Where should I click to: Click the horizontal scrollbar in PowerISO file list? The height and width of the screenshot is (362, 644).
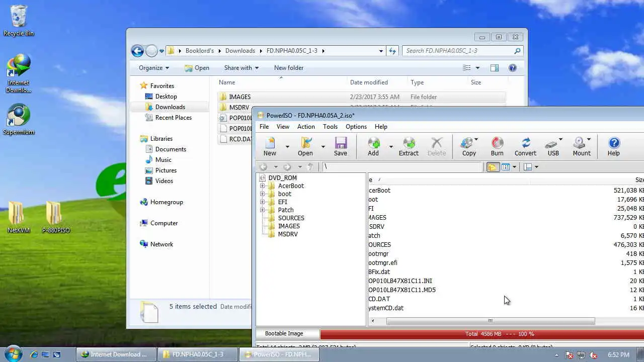coord(491,321)
